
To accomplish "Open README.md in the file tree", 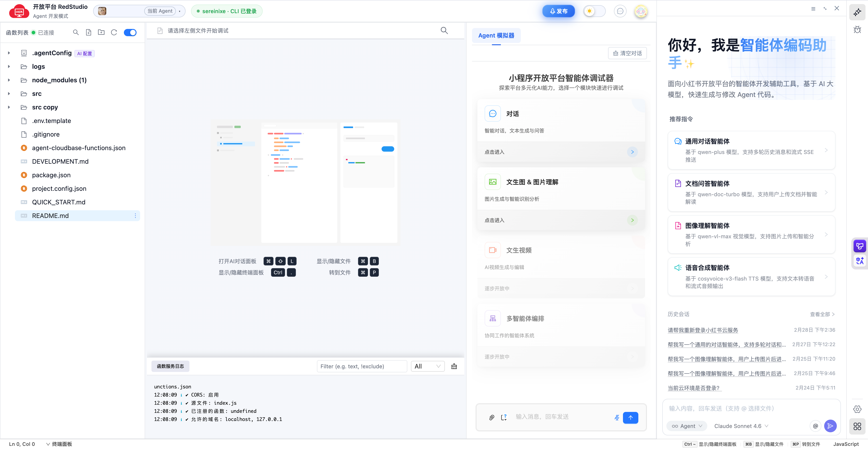I will tap(78, 216).
